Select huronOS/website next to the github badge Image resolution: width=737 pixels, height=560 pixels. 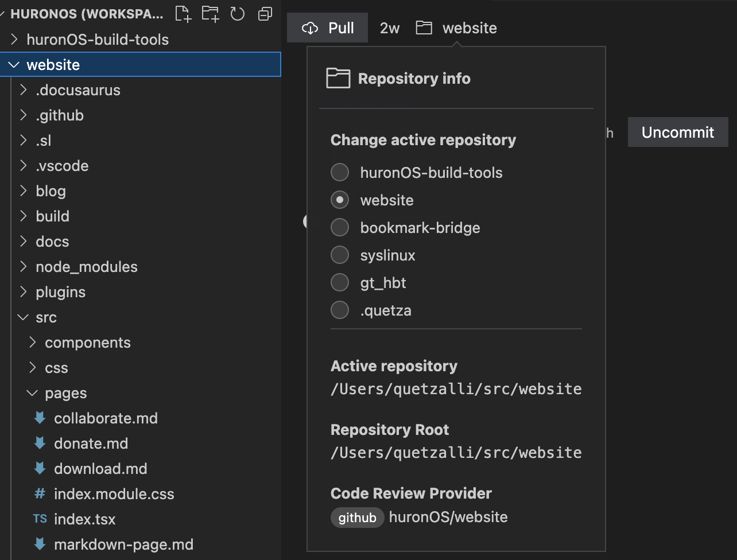pos(448,517)
